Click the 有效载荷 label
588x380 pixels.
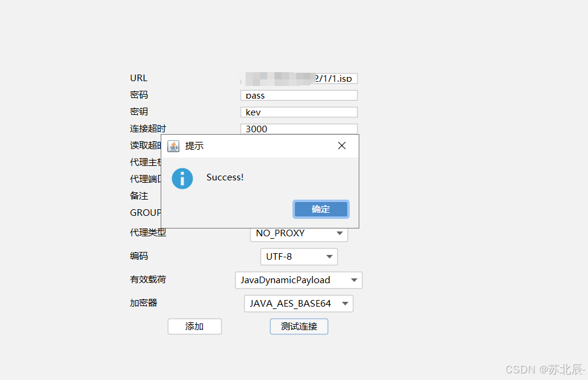point(143,279)
